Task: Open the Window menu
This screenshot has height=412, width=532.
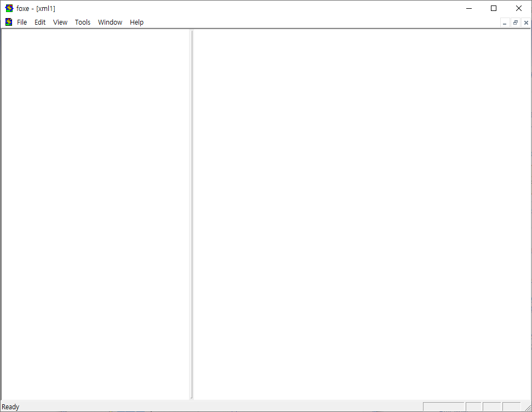Action: [110, 22]
